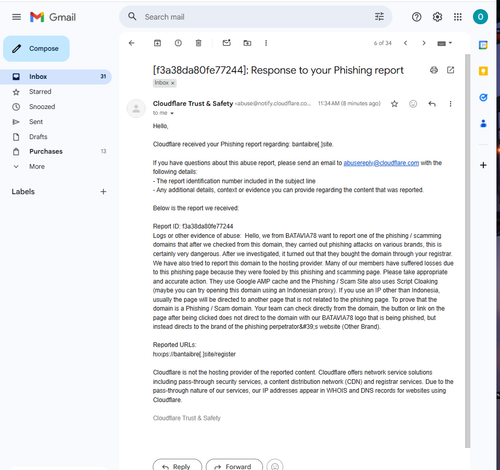Open email in new window
This screenshot has width=500, height=470.
tap(450, 70)
